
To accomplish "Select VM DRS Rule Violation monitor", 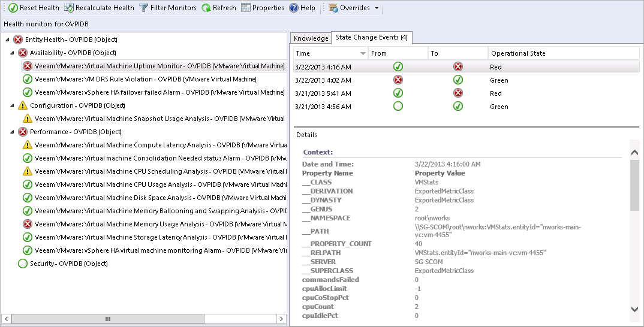I will click(145, 79).
